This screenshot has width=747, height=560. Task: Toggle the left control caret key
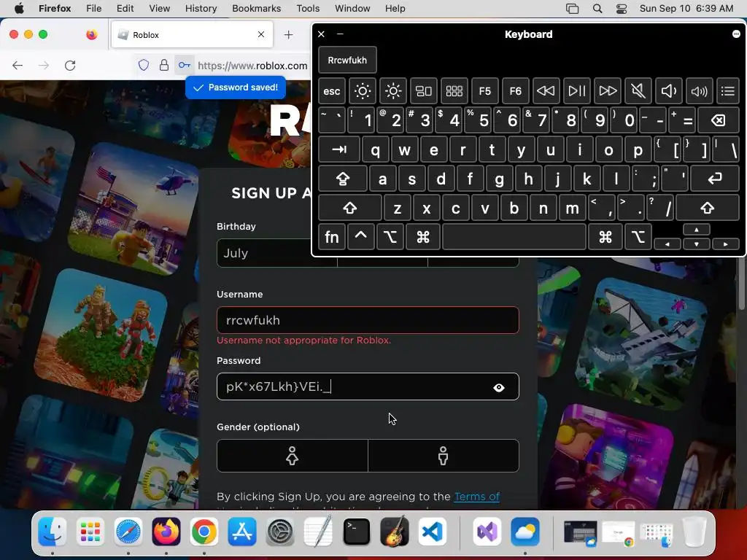pyautogui.click(x=360, y=237)
